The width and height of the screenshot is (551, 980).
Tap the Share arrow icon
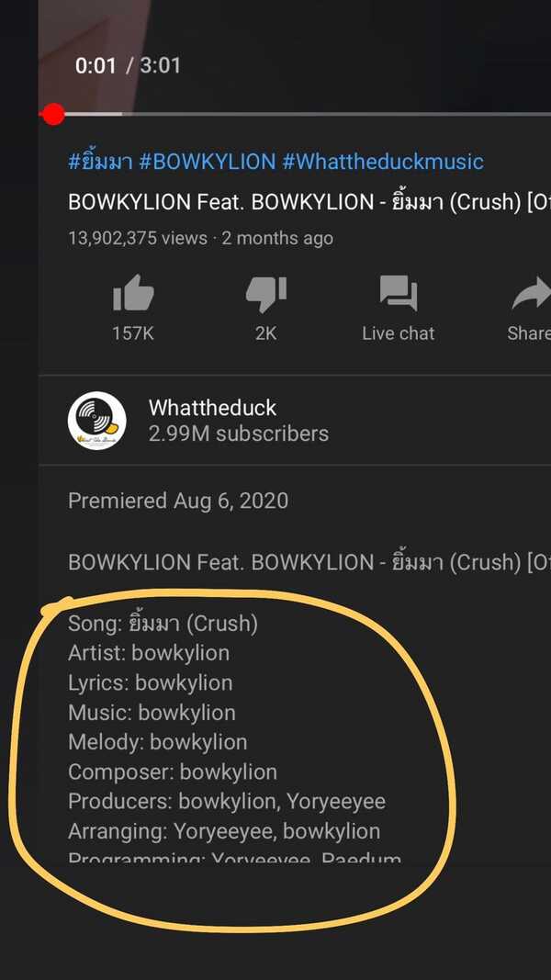(531, 295)
